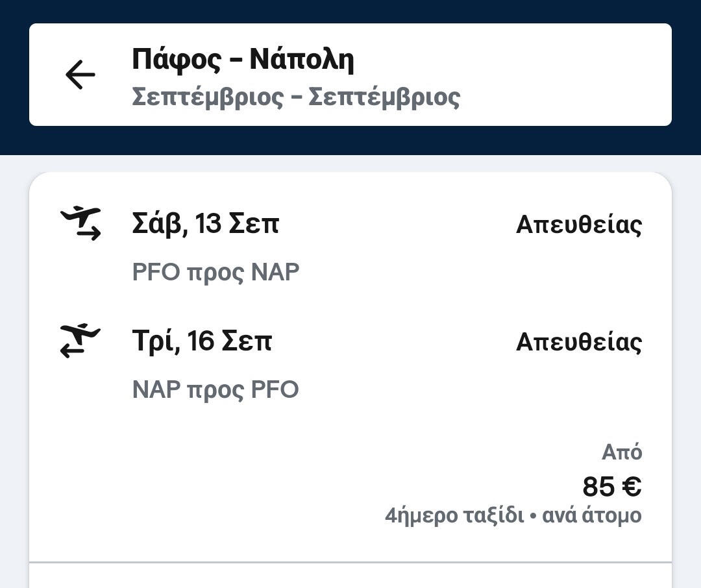Tap the back arrow icon
701x588 pixels.
[x=80, y=75]
